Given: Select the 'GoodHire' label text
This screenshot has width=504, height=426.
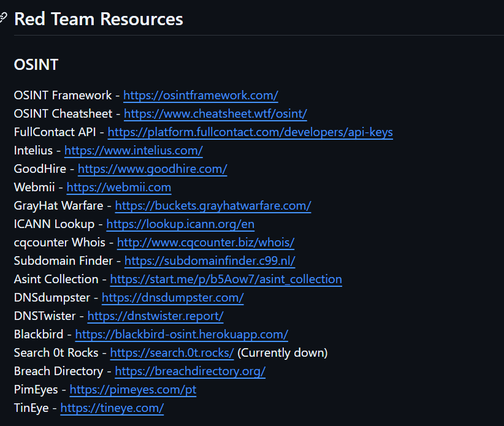Looking at the screenshot, I should coord(40,169).
